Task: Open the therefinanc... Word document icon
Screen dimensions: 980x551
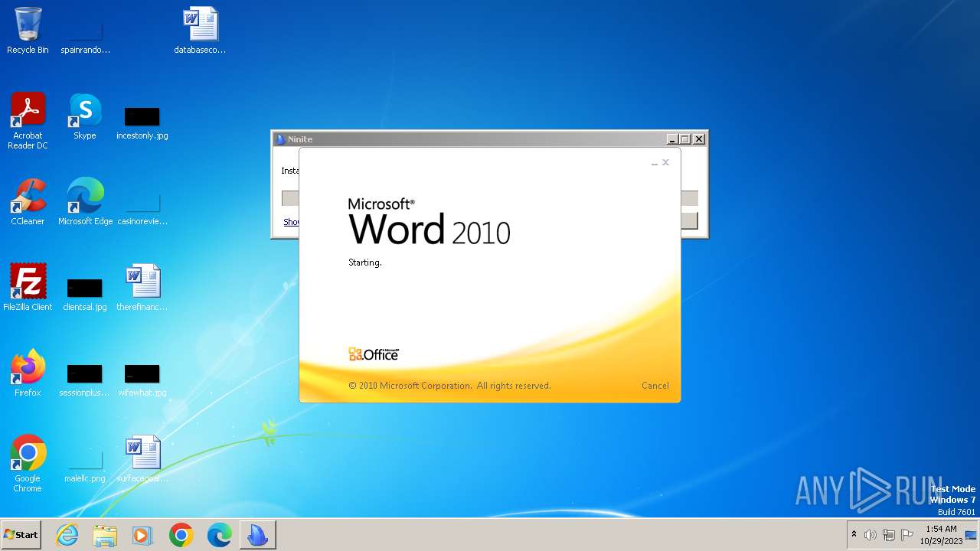Action: [x=142, y=288]
